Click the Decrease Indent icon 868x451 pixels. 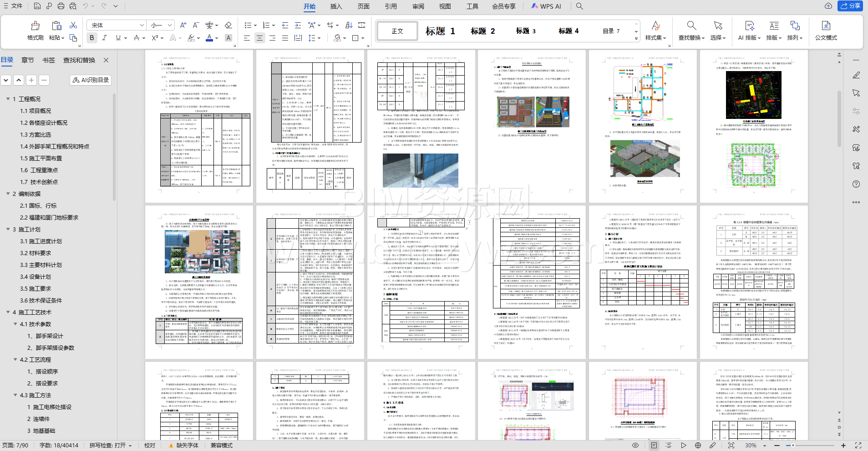285,25
